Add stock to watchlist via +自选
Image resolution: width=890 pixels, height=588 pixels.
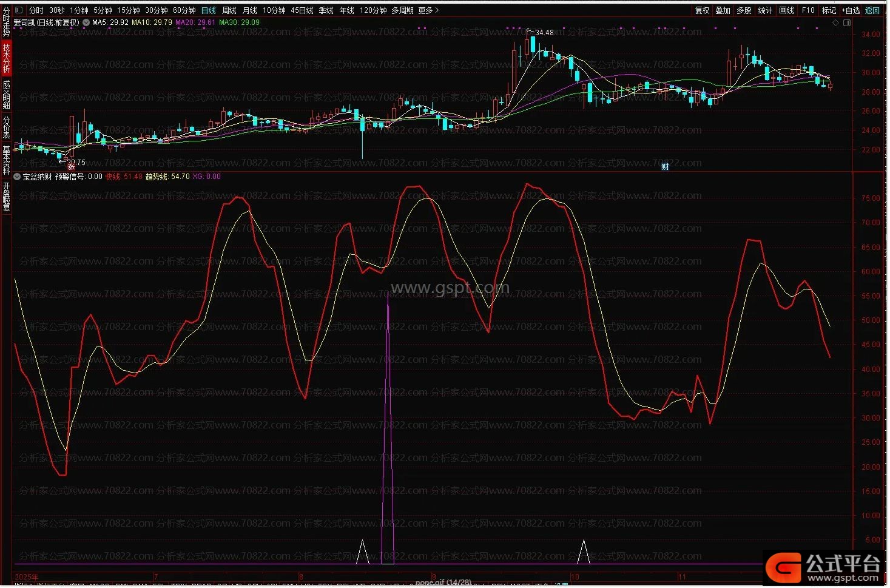pyautogui.click(x=851, y=10)
